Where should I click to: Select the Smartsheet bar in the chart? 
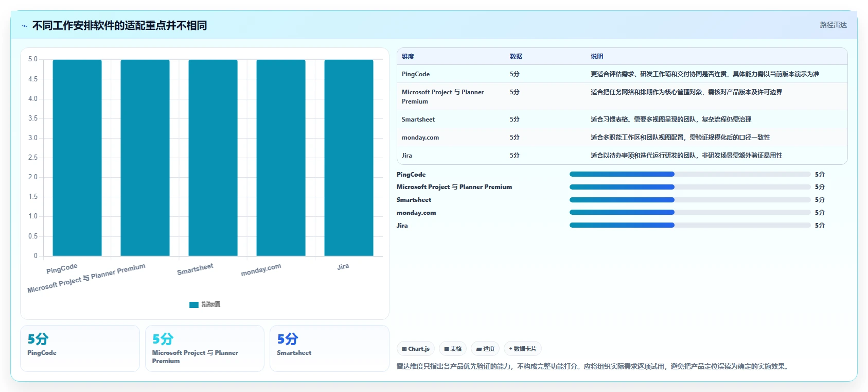pos(213,158)
